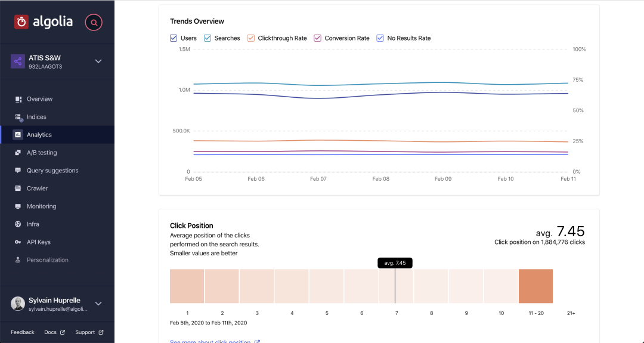The image size is (644, 343).
Task: Toggle the Users checkbox
Action: coord(174,38)
